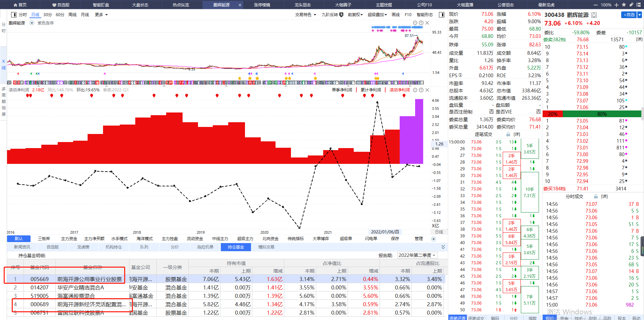Activate the 画线 drawing tool
This screenshot has width=644, height=320.
coord(396,14)
